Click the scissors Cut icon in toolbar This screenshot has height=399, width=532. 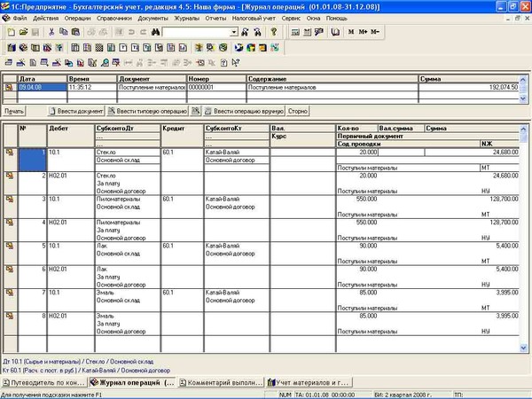51,31
